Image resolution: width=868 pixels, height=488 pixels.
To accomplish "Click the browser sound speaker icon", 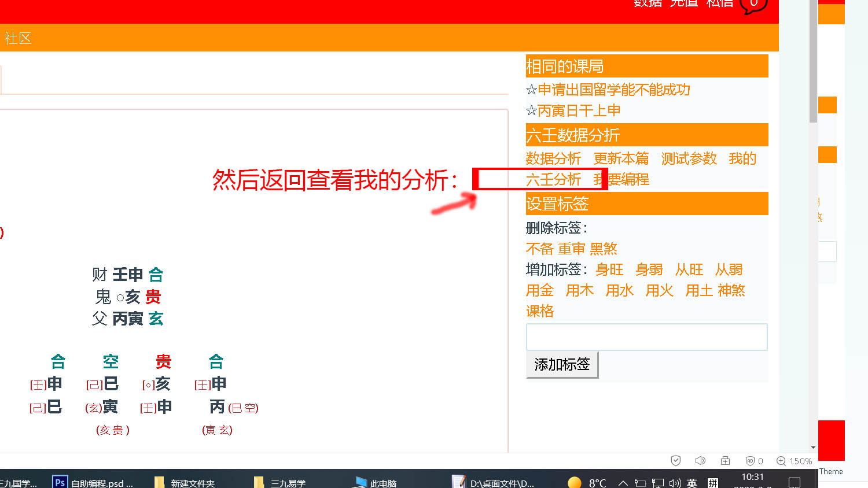I will [700, 461].
